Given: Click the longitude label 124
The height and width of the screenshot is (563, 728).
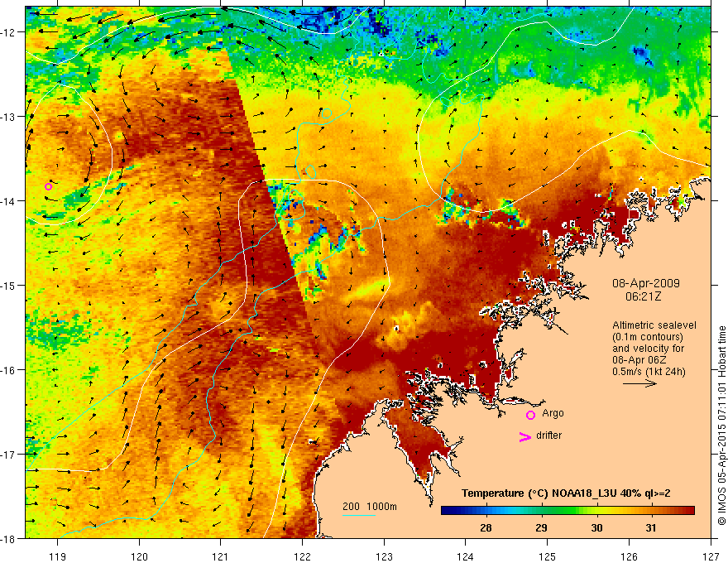Looking at the screenshot, I should (x=466, y=556).
